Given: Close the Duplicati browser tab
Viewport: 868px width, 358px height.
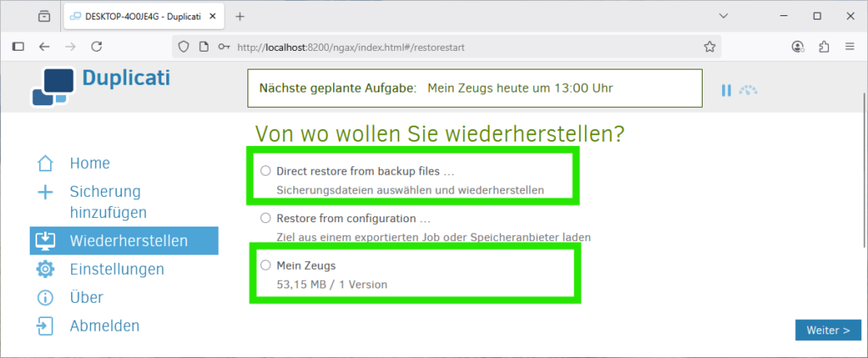Looking at the screenshot, I should (x=211, y=17).
